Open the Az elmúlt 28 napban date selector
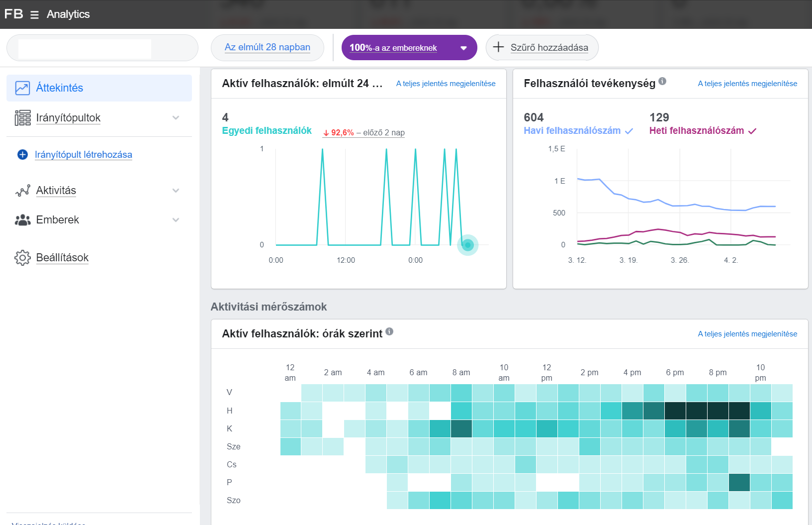 pyautogui.click(x=268, y=48)
